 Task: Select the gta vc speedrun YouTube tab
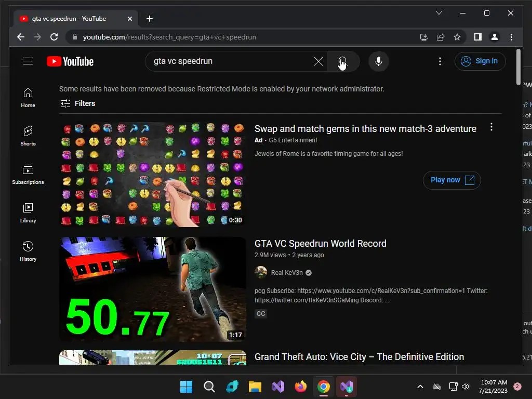coord(75,19)
